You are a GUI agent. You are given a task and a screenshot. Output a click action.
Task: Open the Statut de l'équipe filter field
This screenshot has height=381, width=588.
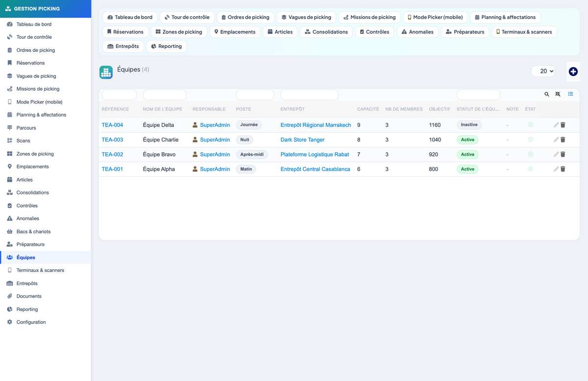(x=478, y=95)
